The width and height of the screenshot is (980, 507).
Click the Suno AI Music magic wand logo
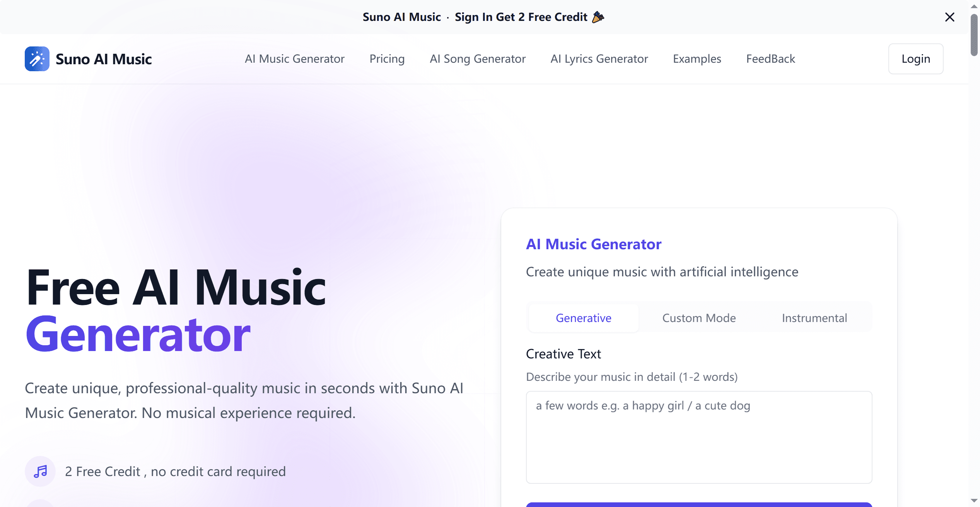37,59
